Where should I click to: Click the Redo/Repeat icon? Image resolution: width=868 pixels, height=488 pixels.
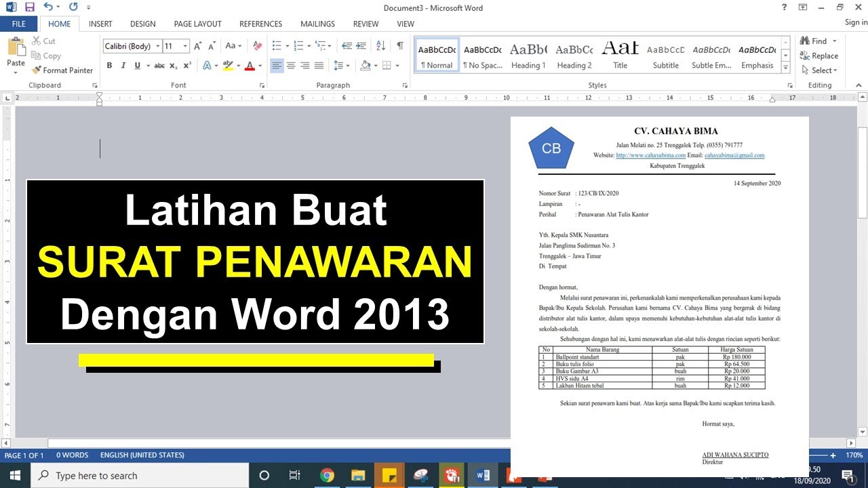[x=73, y=7]
